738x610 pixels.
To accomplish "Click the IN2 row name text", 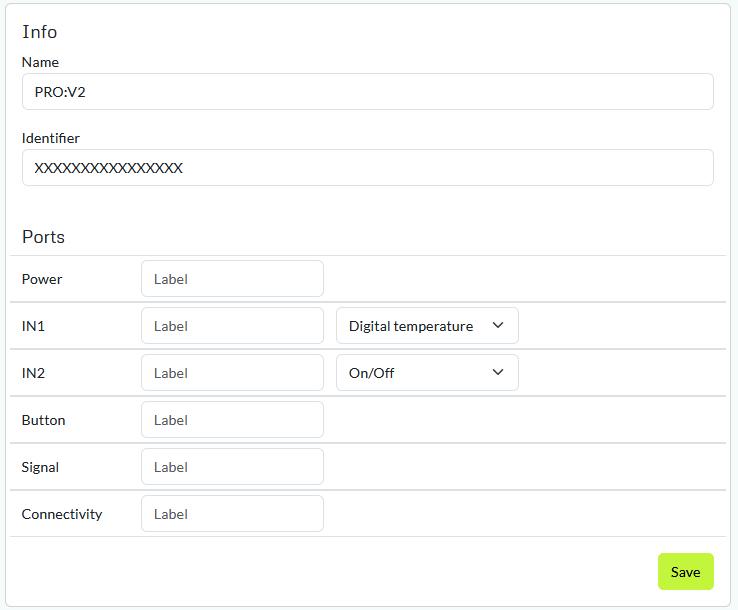I will tap(33, 373).
